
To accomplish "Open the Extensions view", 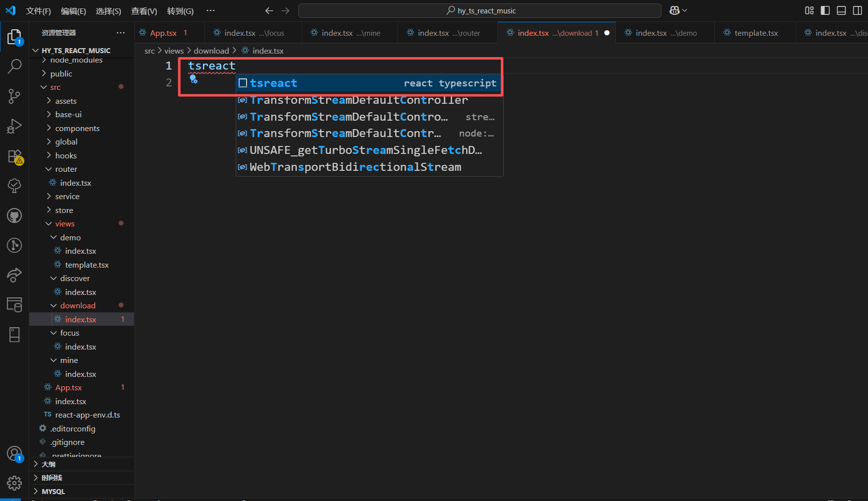I will 14,155.
